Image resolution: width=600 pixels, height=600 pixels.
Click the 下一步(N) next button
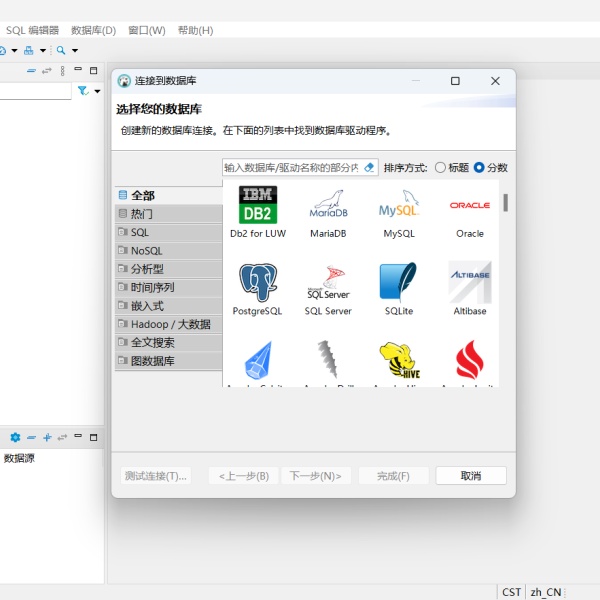[316, 476]
